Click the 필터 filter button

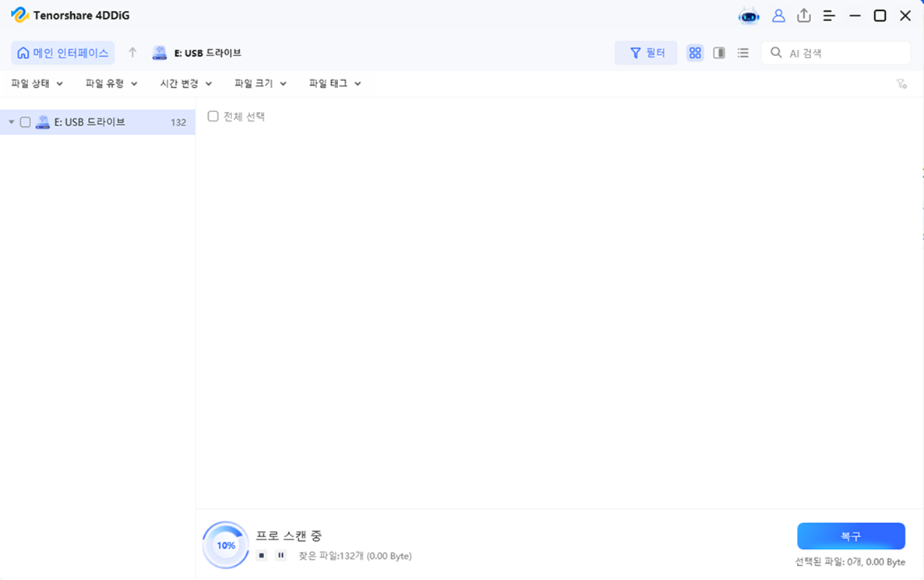[646, 53]
